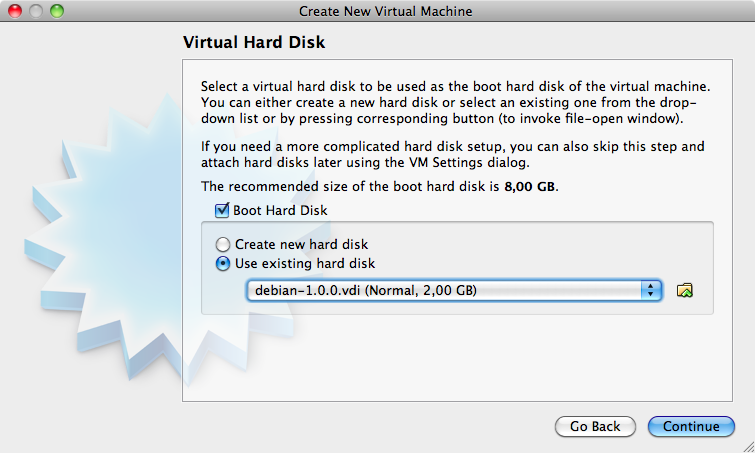Close the Create New Virtual Machine window
Screen dimensions: 755x453
[x=15, y=11]
